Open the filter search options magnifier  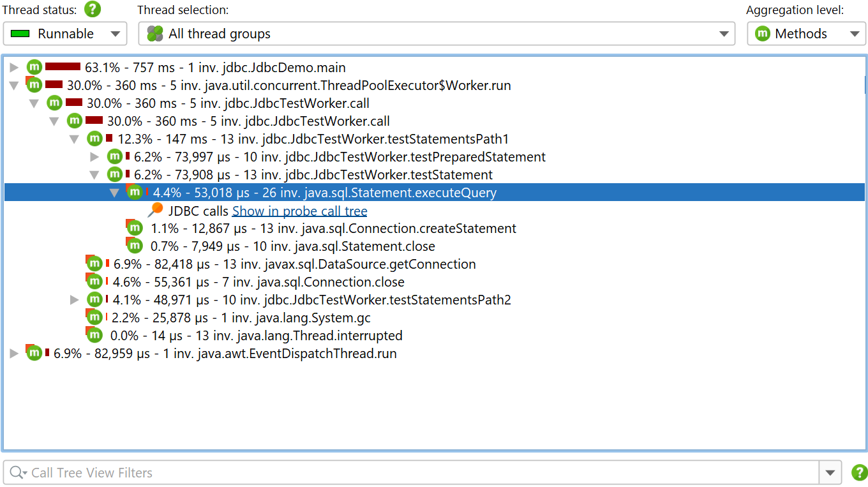click(19, 473)
